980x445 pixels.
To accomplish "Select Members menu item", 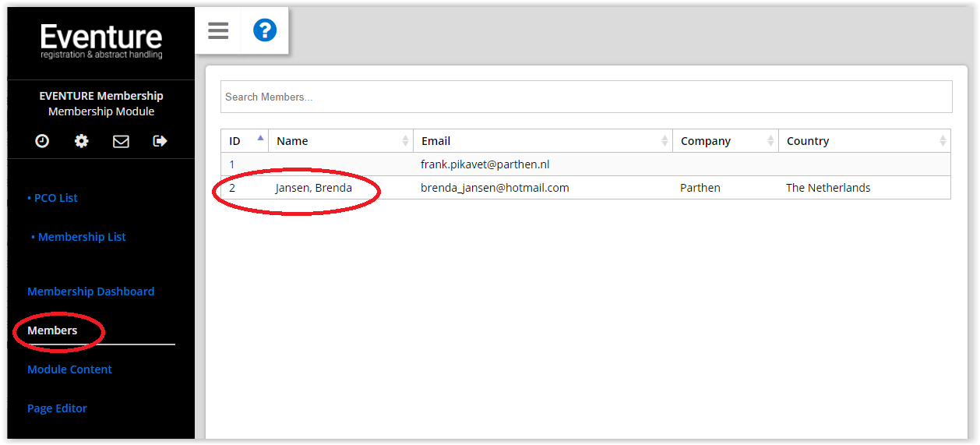I will pyautogui.click(x=52, y=330).
